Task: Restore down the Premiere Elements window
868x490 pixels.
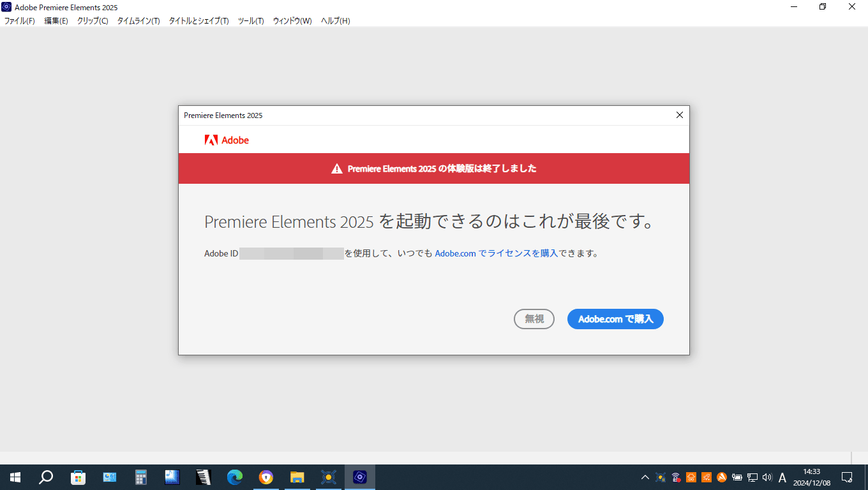Action: tap(823, 7)
